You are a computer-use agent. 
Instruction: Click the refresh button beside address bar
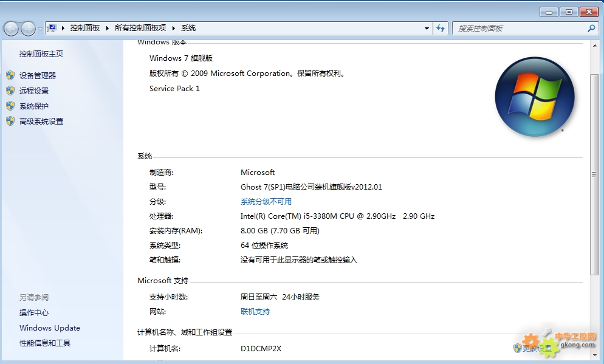click(441, 29)
